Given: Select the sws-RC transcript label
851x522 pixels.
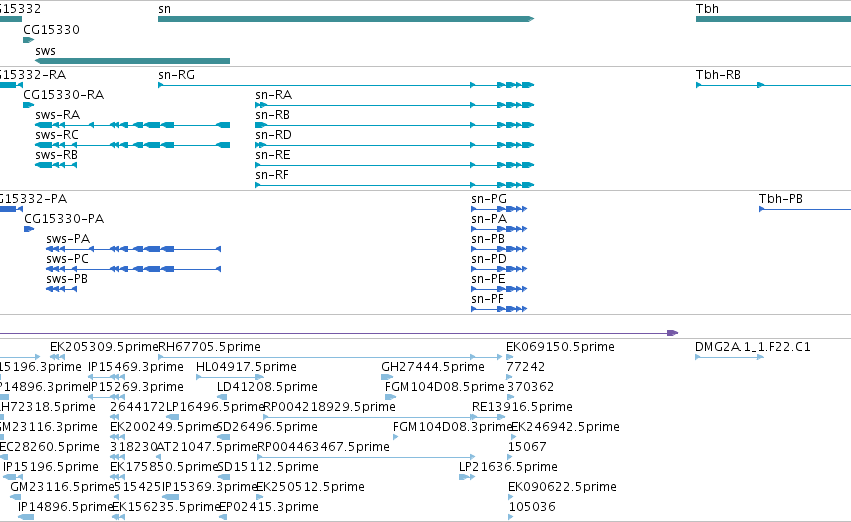Looking at the screenshot, I should tap(57, 135).
